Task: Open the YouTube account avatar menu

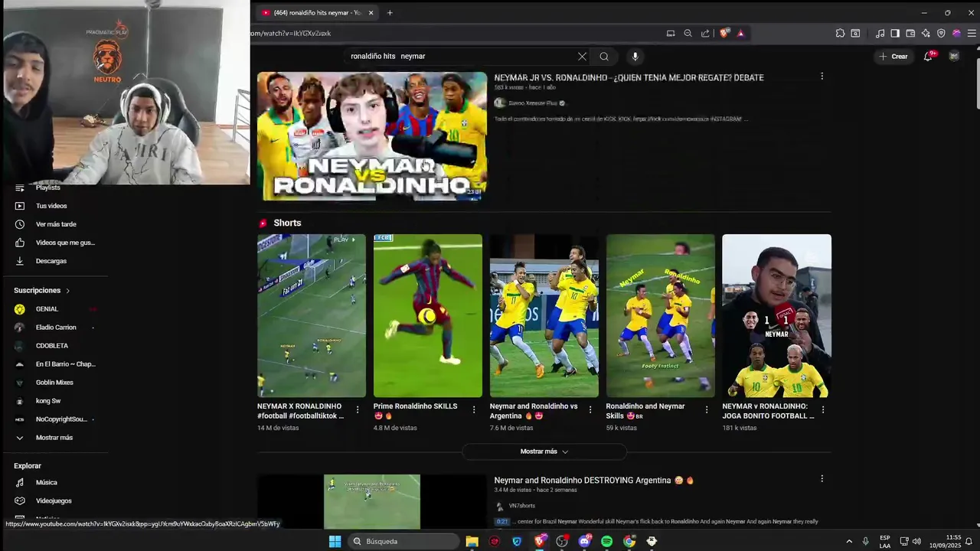Action: pyautogui.click(x=954, y=56)
